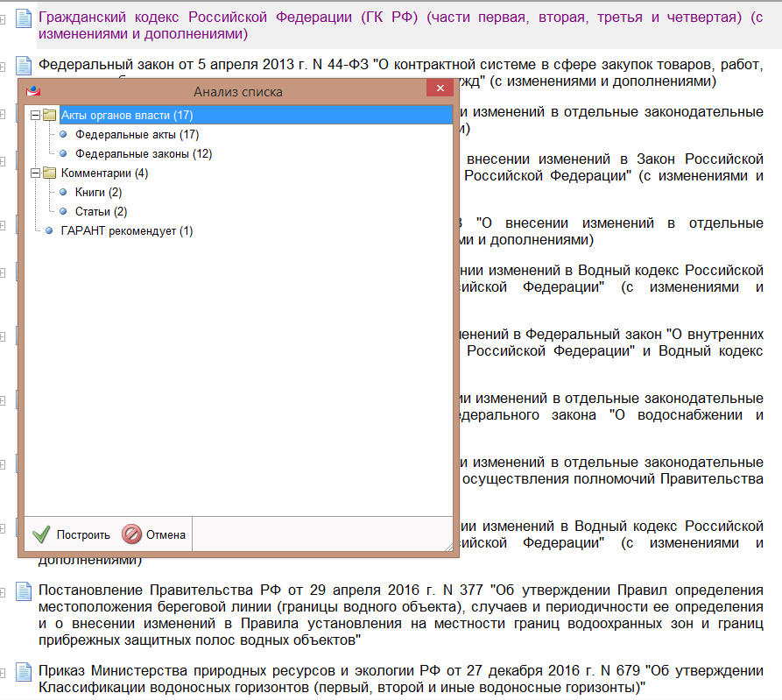
Task: Click the Отмена button label
Action: pos(166,534)
